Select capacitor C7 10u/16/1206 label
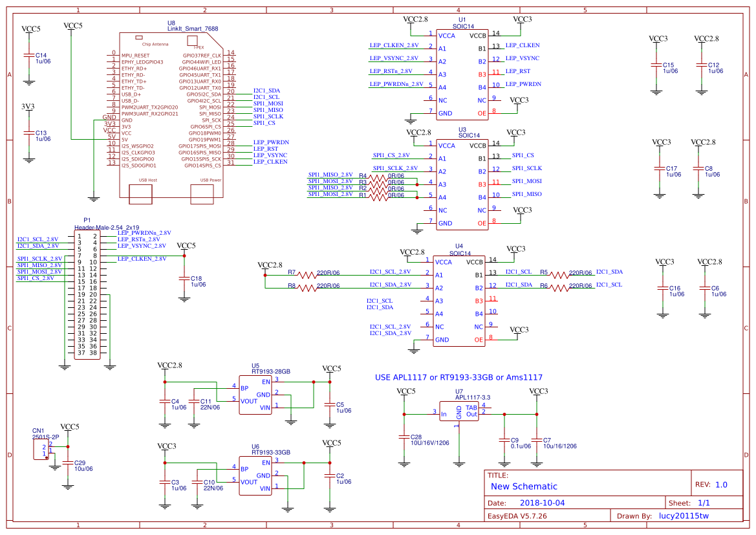 560,443
